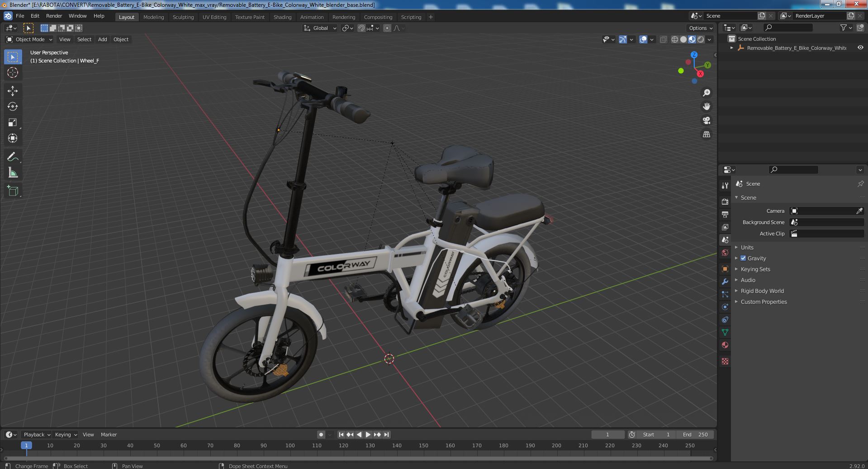Switch to the Modeling workspace tab
The height and width of the screenshot is (469, 868).
tap(153, 17)
